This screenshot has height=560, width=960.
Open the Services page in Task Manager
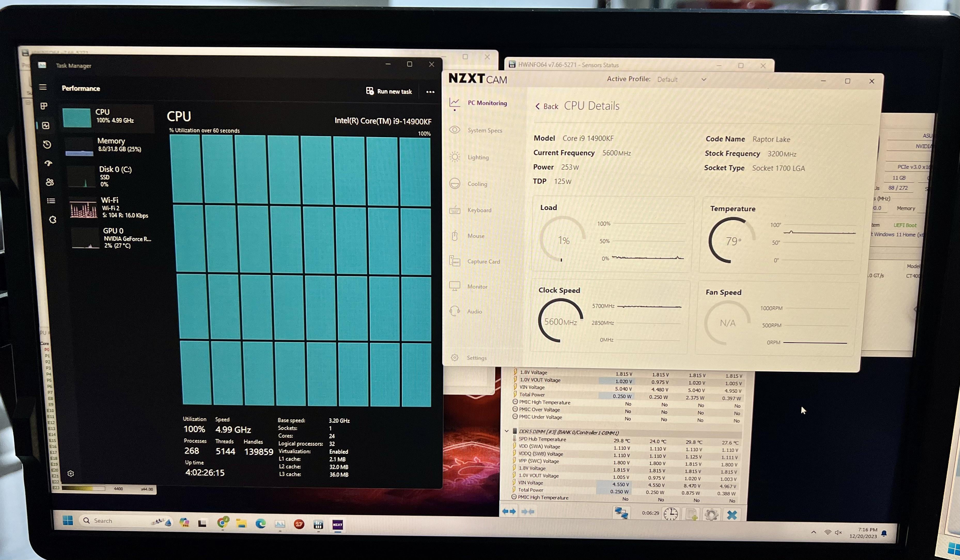(53, 220)
